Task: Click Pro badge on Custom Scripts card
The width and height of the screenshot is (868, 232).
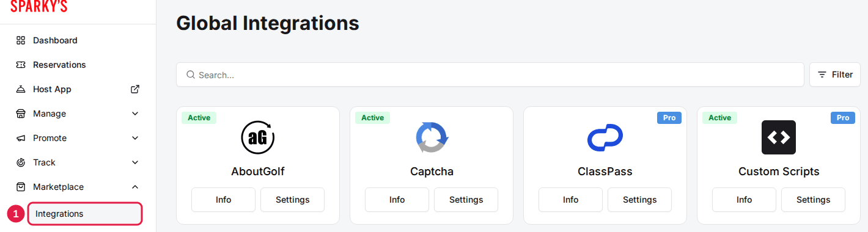Action: click(843, 118)
